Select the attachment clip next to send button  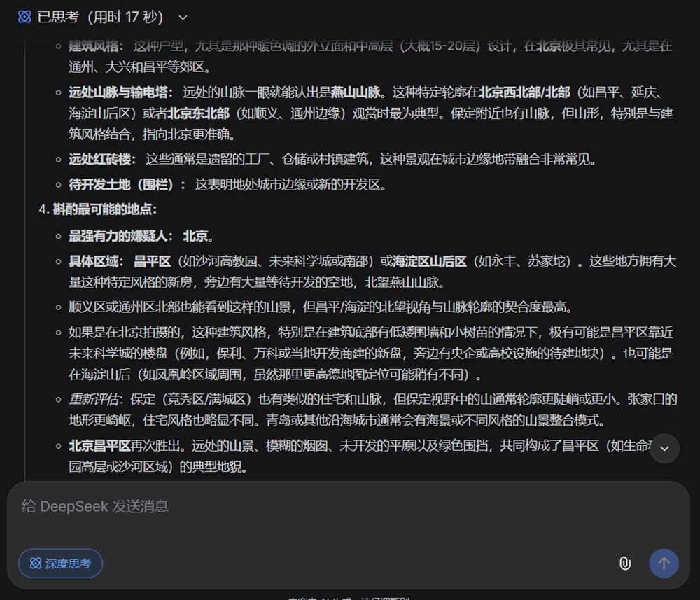pyautogui.click(x=625, y=564)
